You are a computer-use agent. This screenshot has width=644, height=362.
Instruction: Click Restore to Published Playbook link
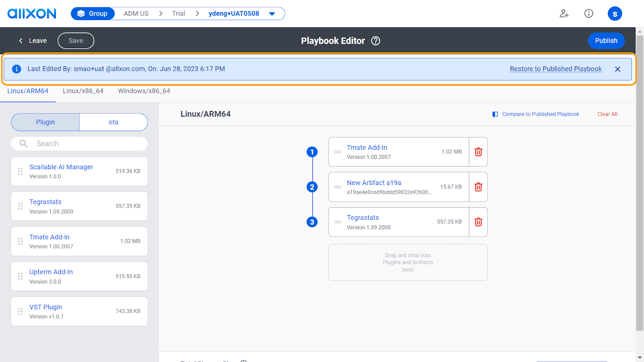click(556, 69)
